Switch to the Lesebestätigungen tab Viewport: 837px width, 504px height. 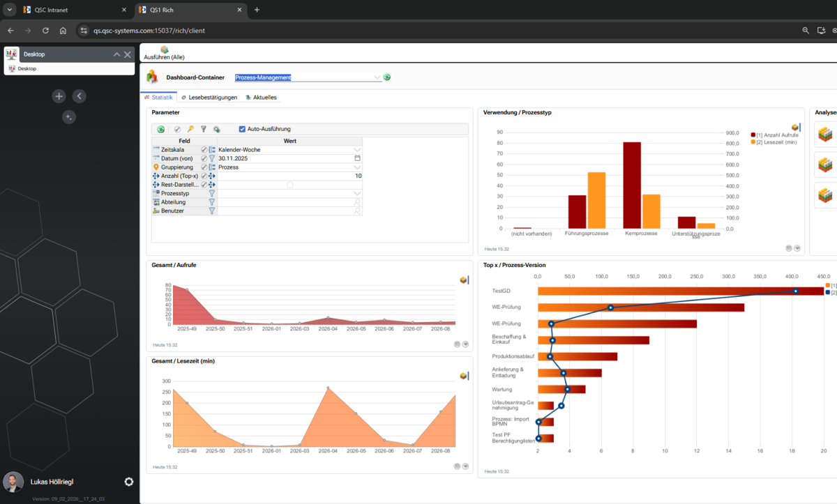tap(208, 97)
